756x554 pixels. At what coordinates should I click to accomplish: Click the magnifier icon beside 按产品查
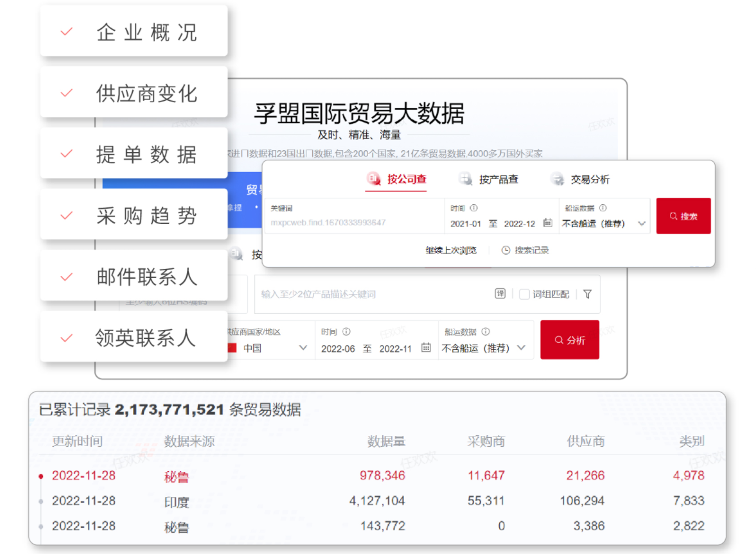click(x=465, y=178)
